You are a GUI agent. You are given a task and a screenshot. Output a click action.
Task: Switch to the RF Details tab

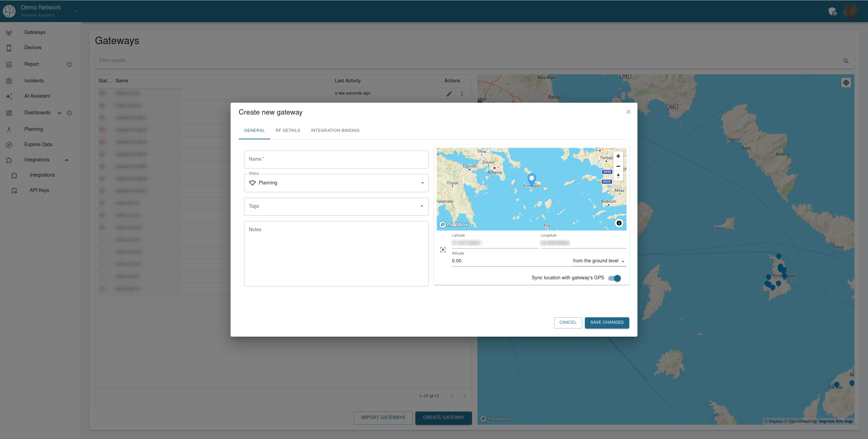pos(288,131)
